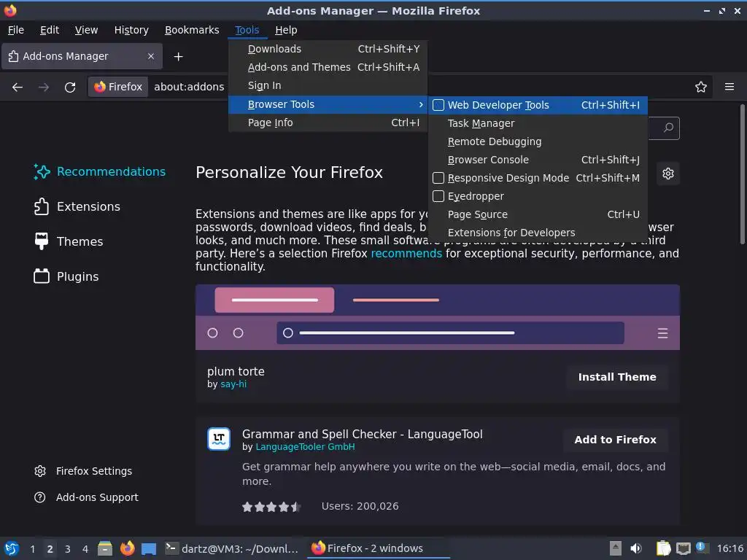
Task: Click the Themes brush icon in sidebar
Action: pyautogui.click(x=42, y=241)
